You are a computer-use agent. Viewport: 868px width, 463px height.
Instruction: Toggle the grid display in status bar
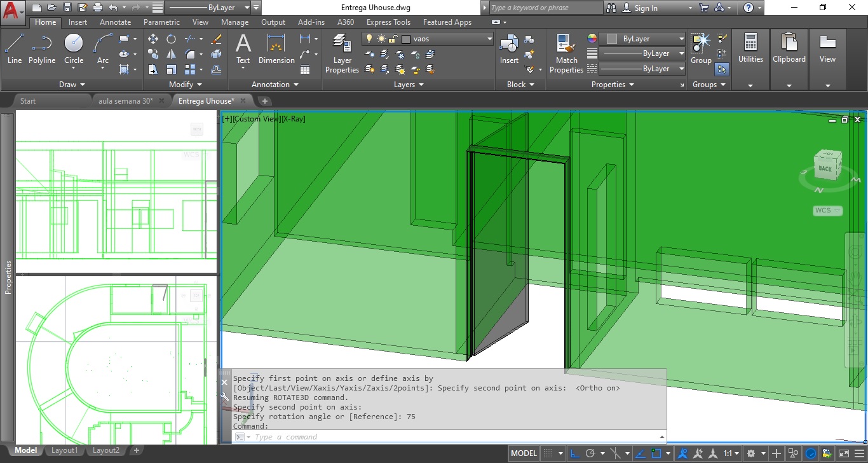coord(547,453)
